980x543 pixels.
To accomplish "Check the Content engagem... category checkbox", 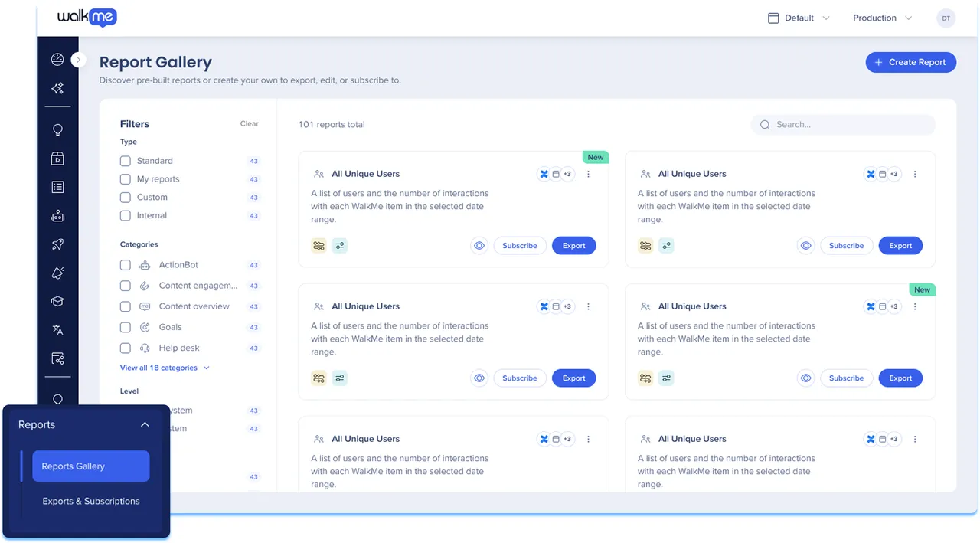I will [x=126, y=286].
